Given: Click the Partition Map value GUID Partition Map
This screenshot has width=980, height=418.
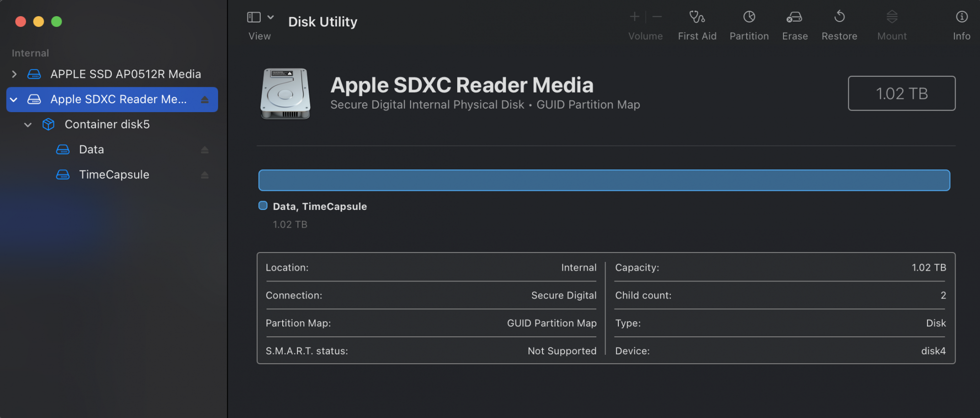Looking at the screenshot, I should pos(552,323).
